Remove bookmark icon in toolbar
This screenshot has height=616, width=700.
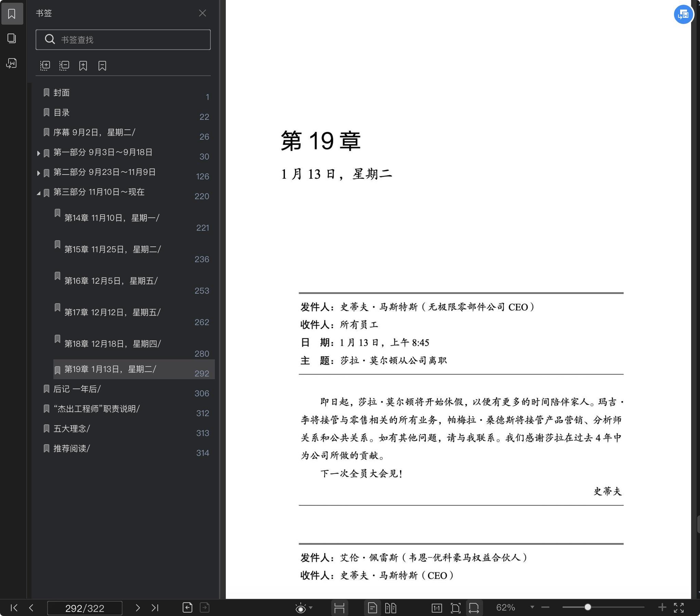click(102, 65)
